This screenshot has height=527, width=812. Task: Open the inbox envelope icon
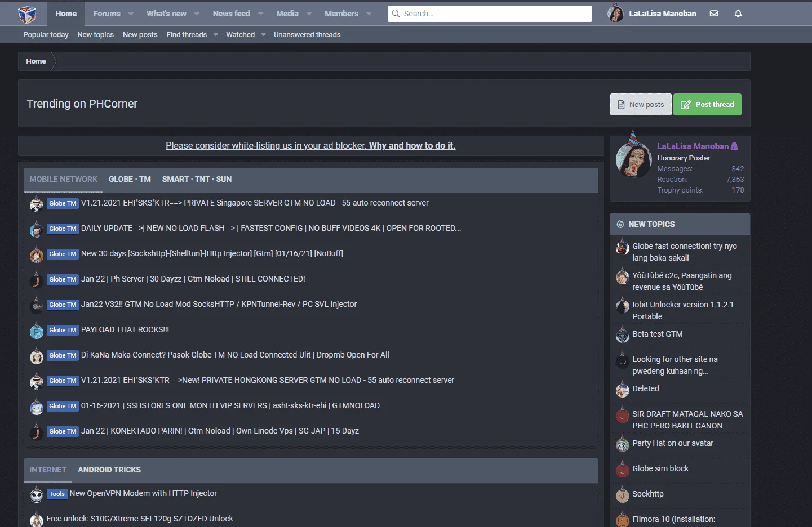pos(714,14)
